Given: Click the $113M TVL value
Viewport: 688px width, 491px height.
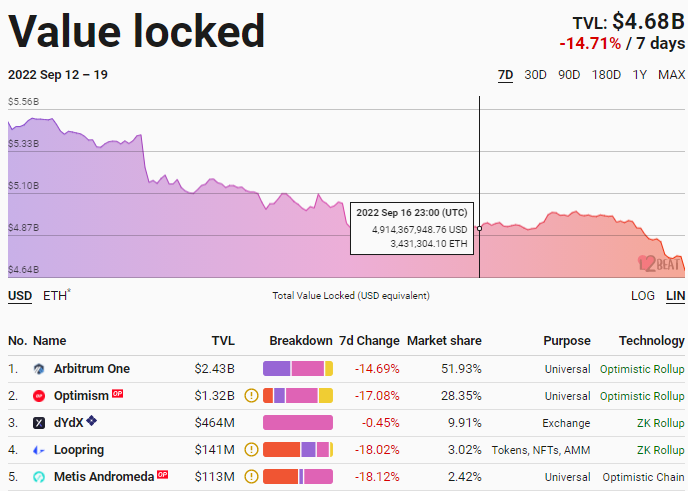Looking at the screenshot, I should click(x=215, y=477).
